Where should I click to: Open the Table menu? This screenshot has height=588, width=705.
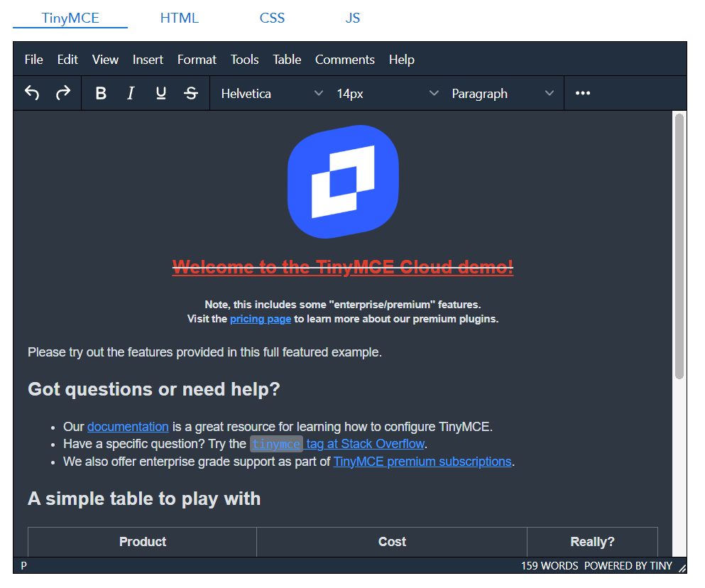[287, 60]
